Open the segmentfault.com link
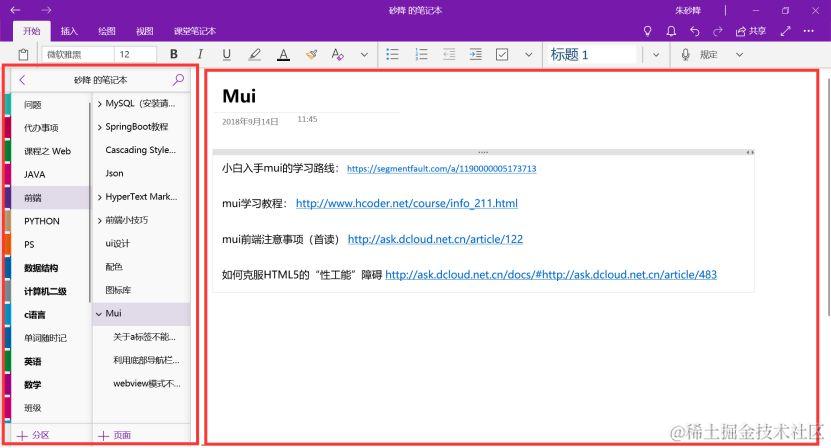The width and height of the screenshot is (831, 448). click(441, 169)
